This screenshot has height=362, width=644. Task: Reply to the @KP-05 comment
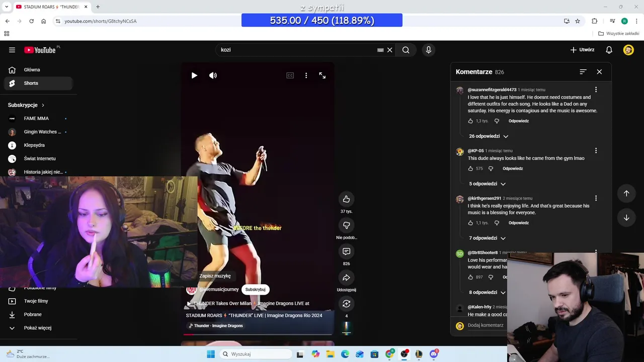pyautogui.click(x=513, y=169)
